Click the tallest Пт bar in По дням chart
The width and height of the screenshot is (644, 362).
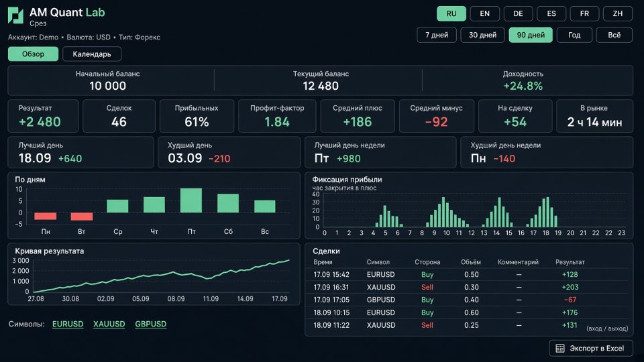pyautogui.click(x=191, y=200)
